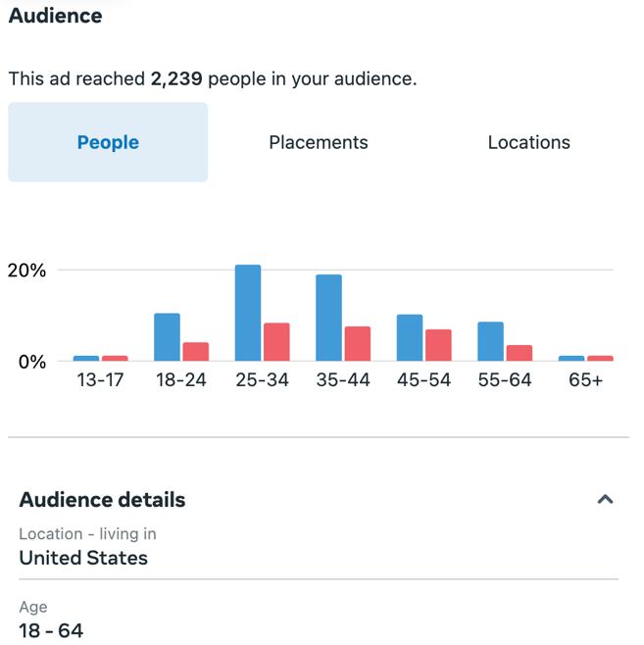The width and height of the screenshot is (644, 645).
Task: Click the blue 55-64 age bar
Action: coord(491,341)
